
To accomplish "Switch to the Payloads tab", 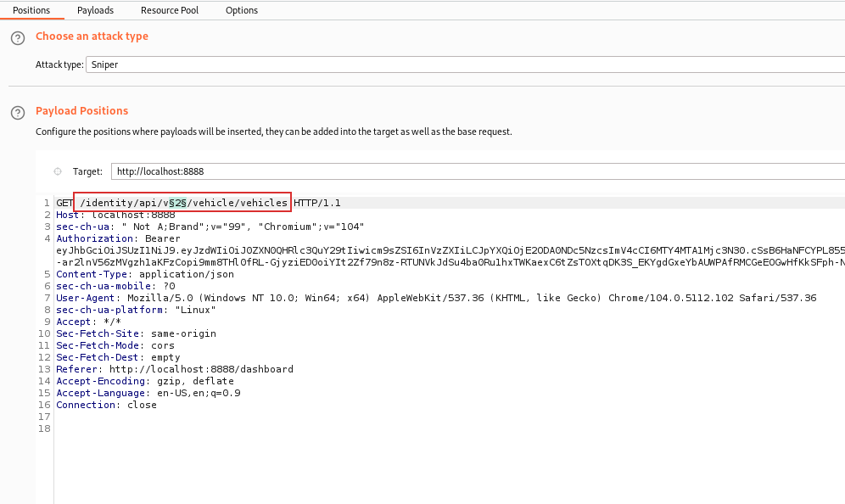I will 95,10.
